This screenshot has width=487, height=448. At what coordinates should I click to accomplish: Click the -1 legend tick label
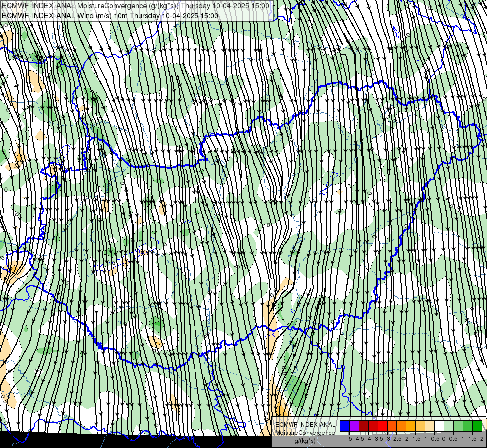click(x=425, y=439)
